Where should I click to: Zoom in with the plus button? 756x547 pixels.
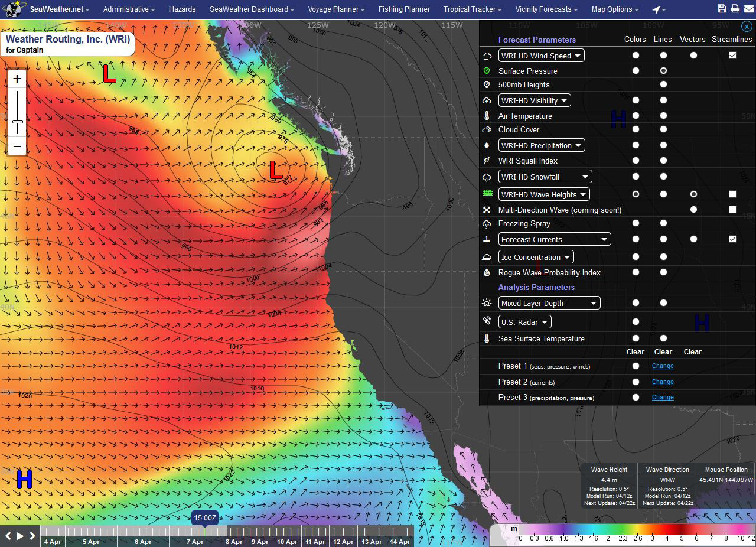tap(17, 79)
